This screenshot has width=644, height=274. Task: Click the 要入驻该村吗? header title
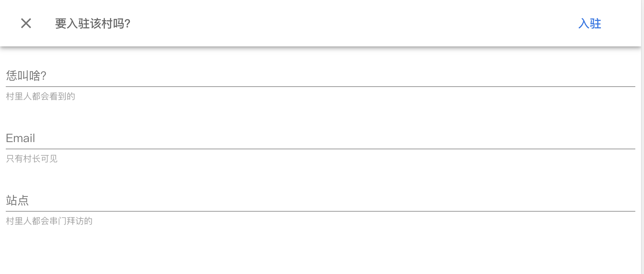[x=93, y=24]
